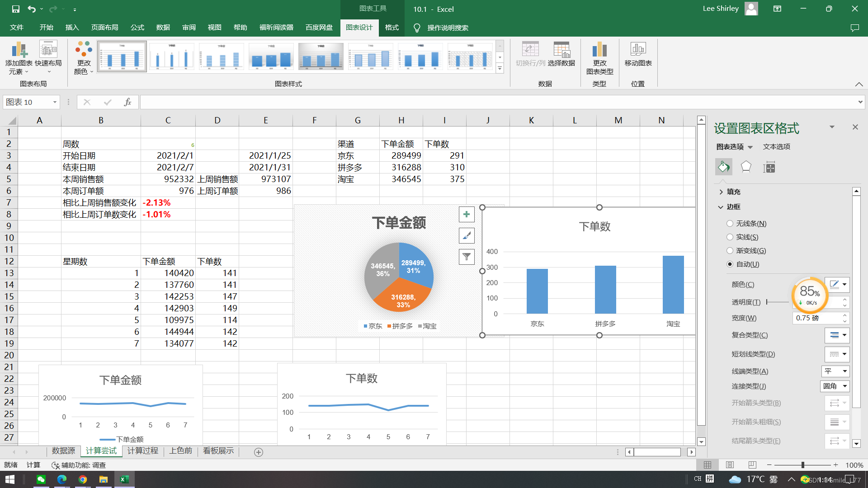
Task: Choose the Solid line radio option
Action: click(x=730, y=237)
